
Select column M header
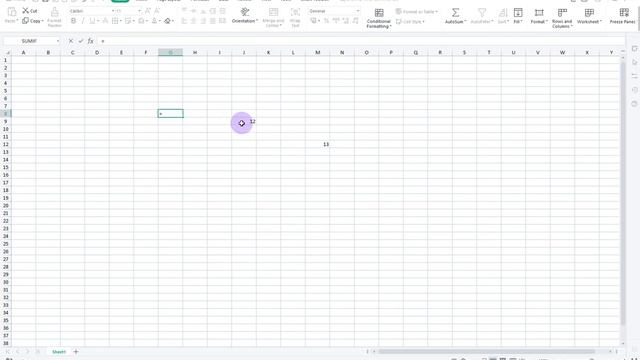point(317,52)
